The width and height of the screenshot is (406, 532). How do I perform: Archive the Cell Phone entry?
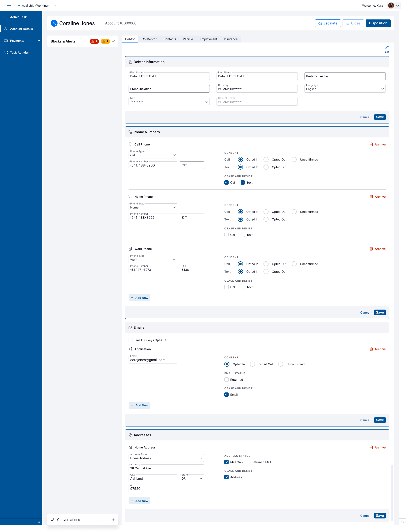(377, 144)
